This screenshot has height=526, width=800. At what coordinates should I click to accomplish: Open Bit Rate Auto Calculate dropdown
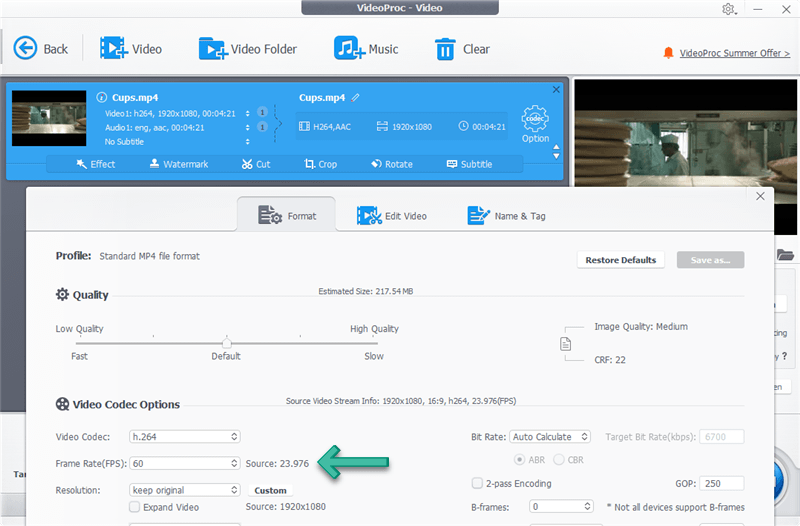(550, 437)
